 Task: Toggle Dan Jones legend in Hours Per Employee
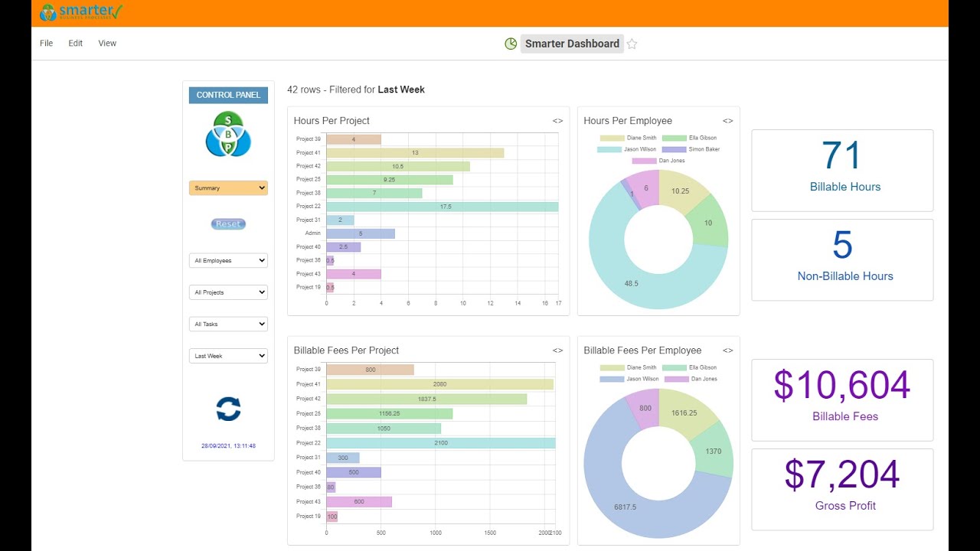tap(658, 161)
